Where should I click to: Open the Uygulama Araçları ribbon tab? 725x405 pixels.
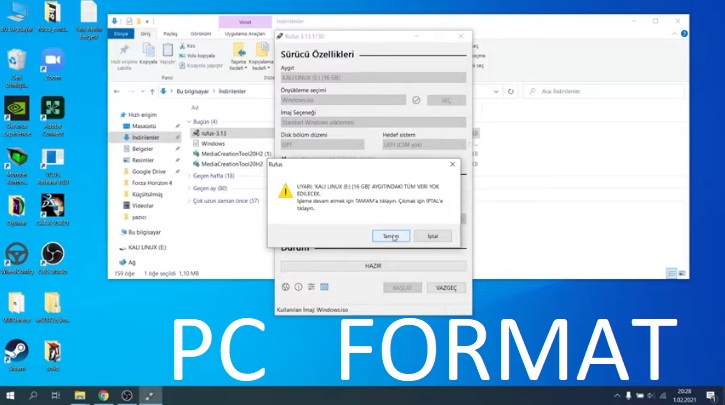[x=245, y=34]
